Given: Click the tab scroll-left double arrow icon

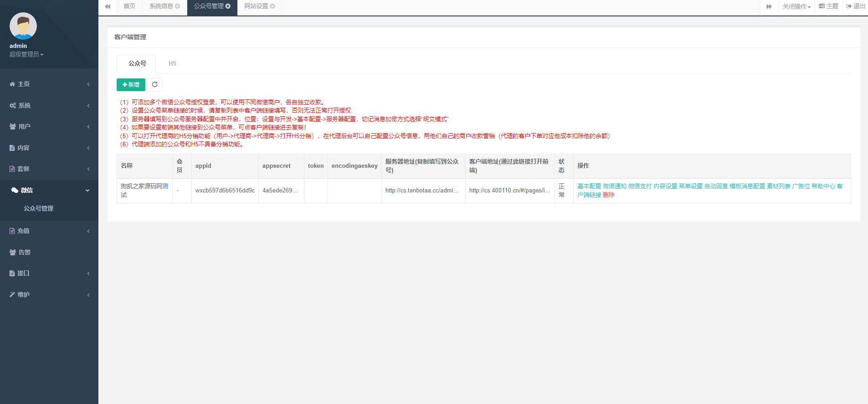Looking at the screenshot, I should tap(108, 6).
